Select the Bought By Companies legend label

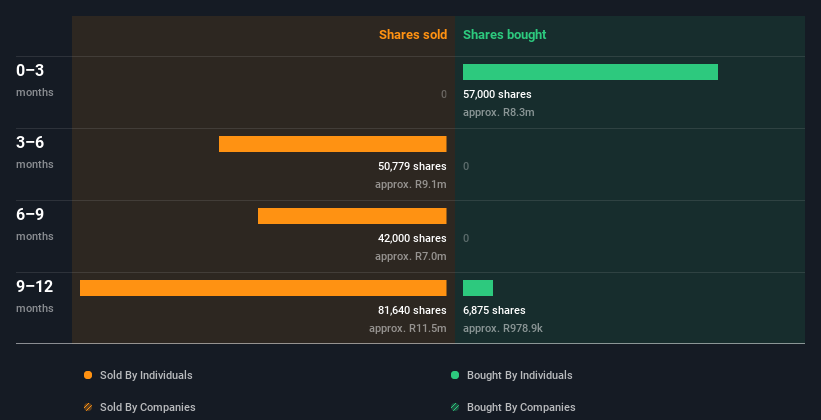coord(521,407)
